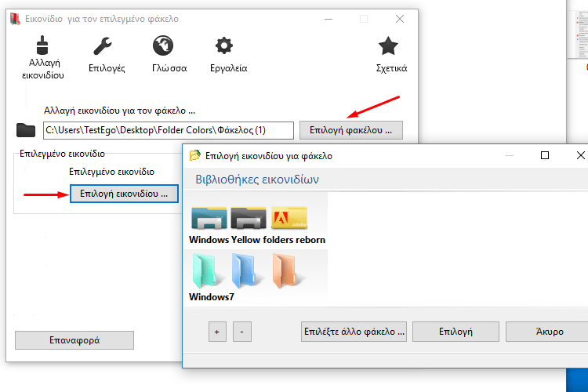
Task: Select the yellow Adobe folder icon
Action: (289, 218)
